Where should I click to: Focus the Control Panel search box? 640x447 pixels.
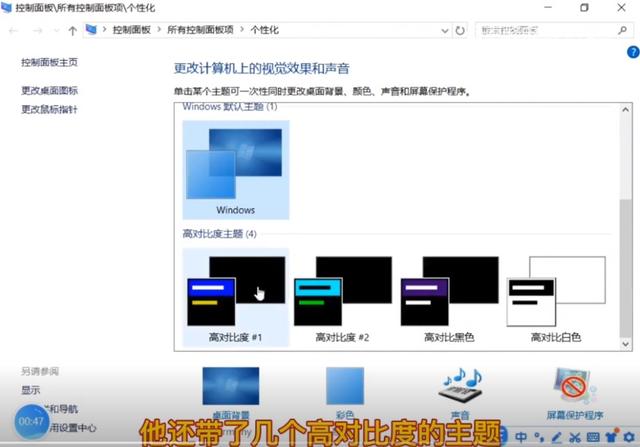click(x=546, y=30)
